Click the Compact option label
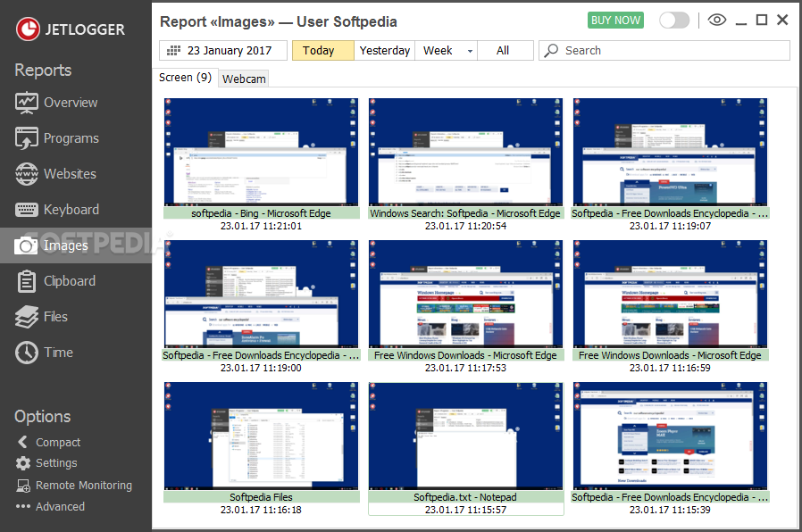 click(58, 443)
